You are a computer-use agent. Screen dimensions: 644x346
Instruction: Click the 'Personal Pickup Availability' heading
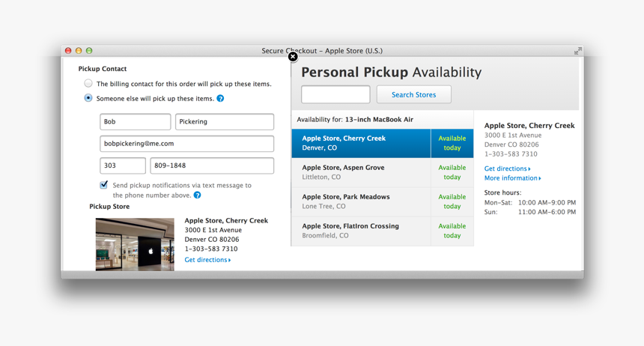click(392, 73)
